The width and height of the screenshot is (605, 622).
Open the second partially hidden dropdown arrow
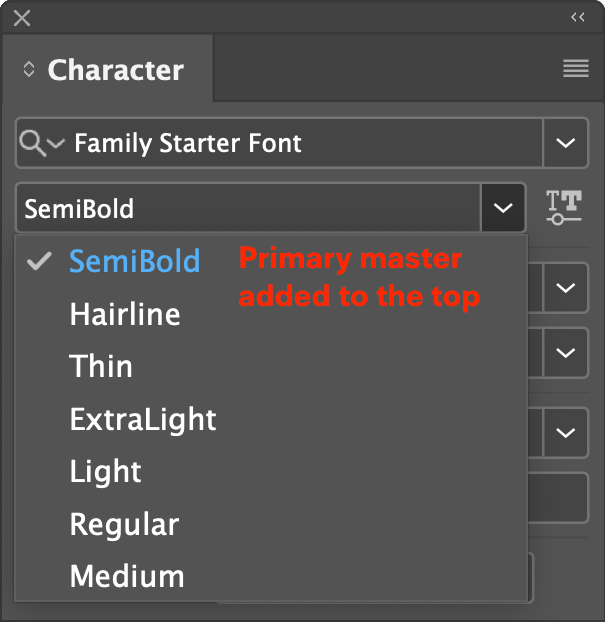pyautogui.click(x=565, y=353)
